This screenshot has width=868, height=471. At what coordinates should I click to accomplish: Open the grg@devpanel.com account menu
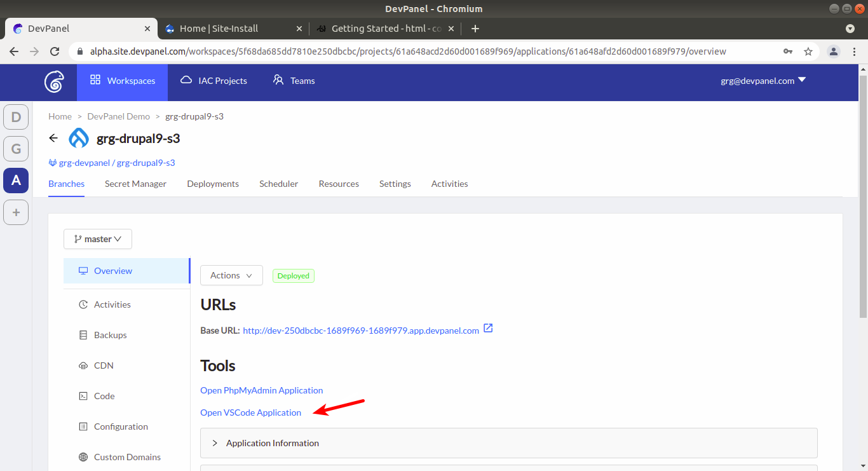point(762,80)
